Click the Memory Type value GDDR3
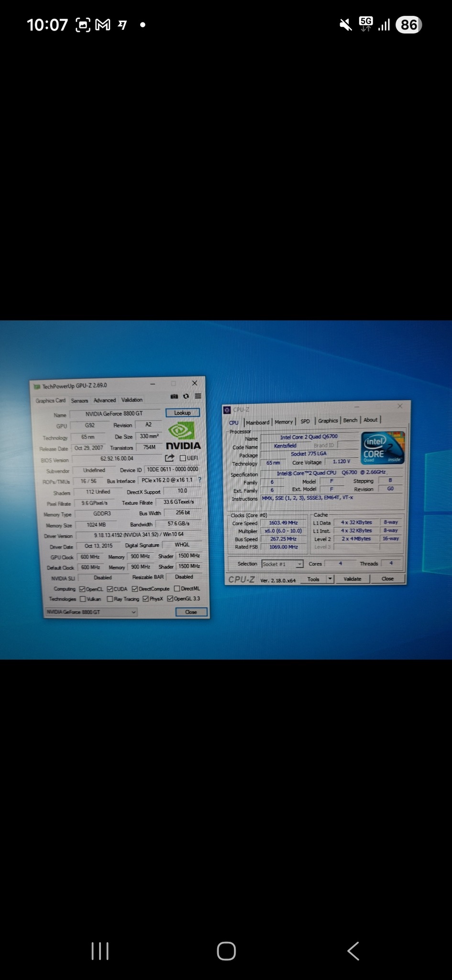This screenshot has height=980, width=452. click(102, 513)
